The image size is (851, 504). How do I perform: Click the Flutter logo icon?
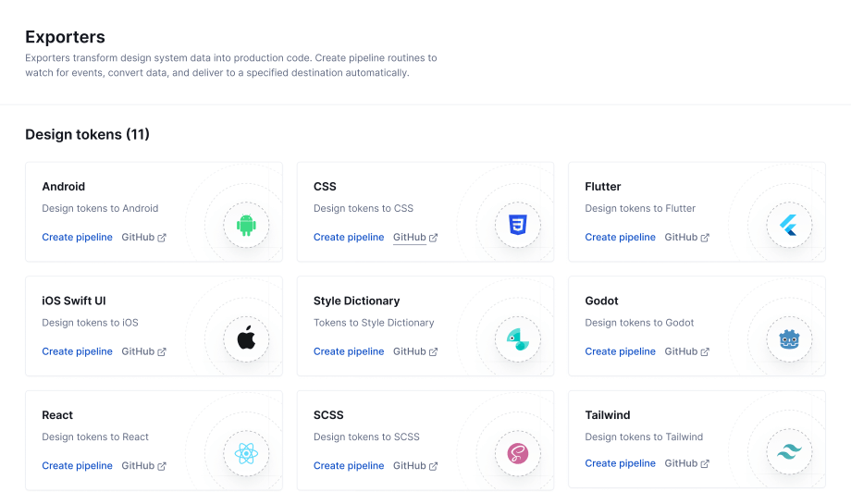tap(789, 225)
